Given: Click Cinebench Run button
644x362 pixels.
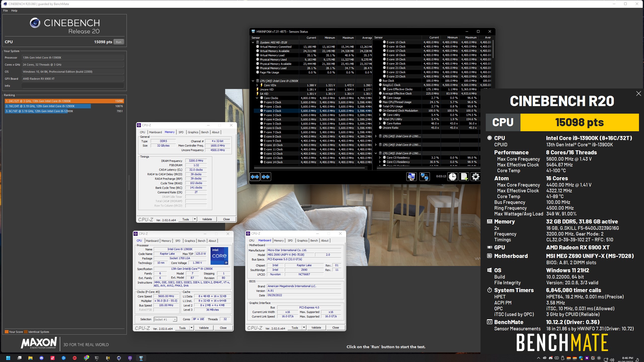Looking at the screenshot, I should pos(118,42).
